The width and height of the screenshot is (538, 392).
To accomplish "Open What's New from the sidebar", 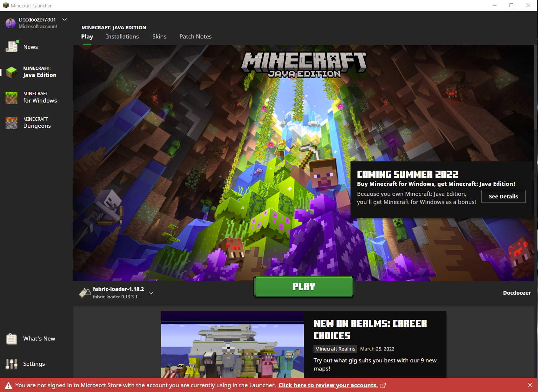I will [37, 339].
